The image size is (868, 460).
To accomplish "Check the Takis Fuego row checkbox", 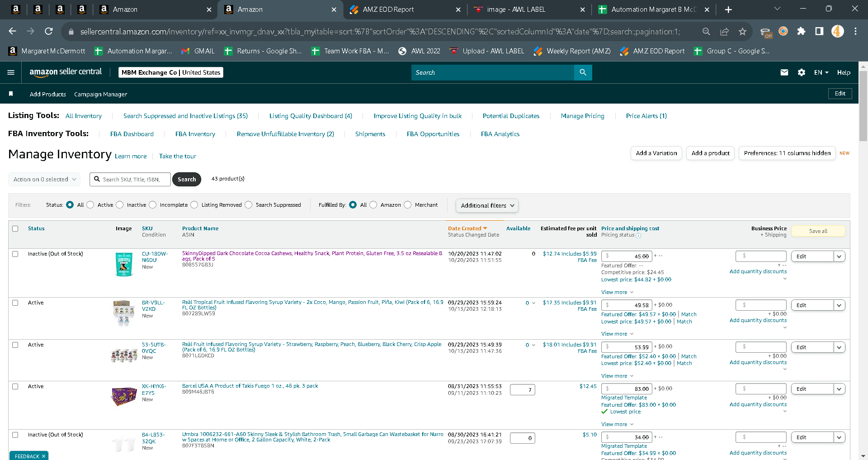I will (x=15, y=387).
